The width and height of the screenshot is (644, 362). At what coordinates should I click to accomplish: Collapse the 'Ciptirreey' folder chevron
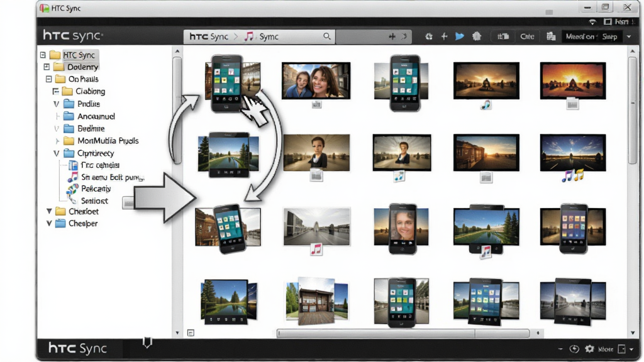click(56, 153)
